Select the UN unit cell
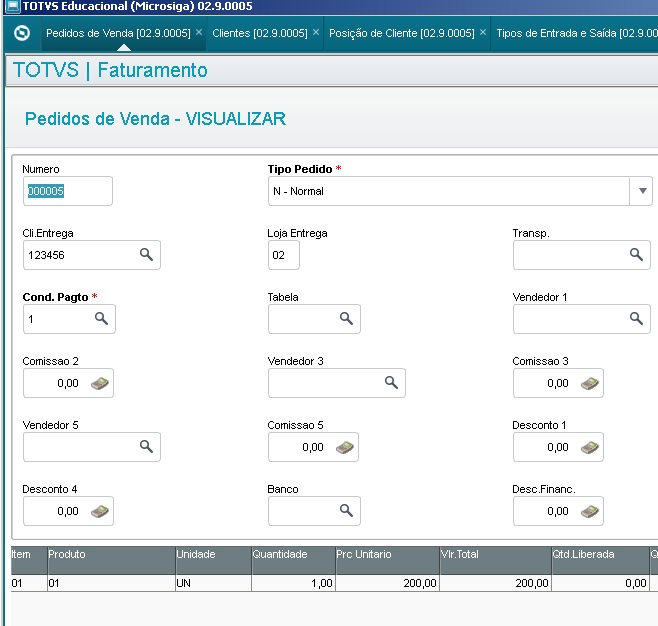 click(213, 583)
